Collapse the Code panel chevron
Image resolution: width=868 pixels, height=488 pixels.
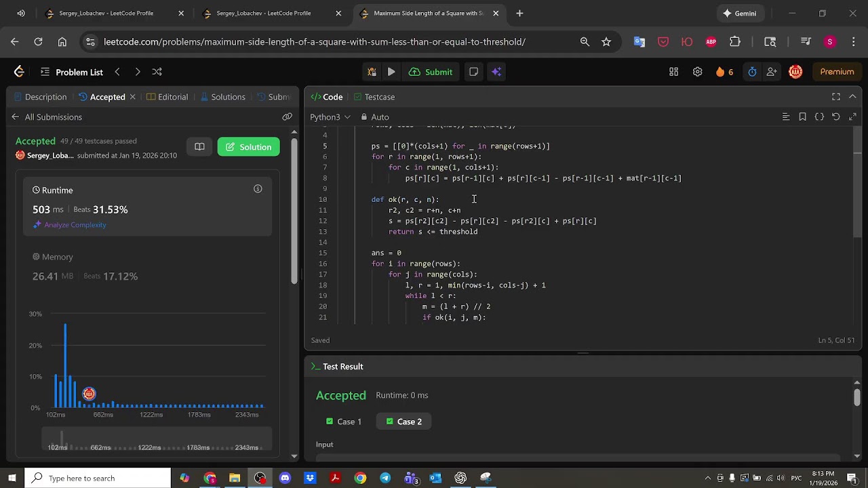[x=852, y=97]
